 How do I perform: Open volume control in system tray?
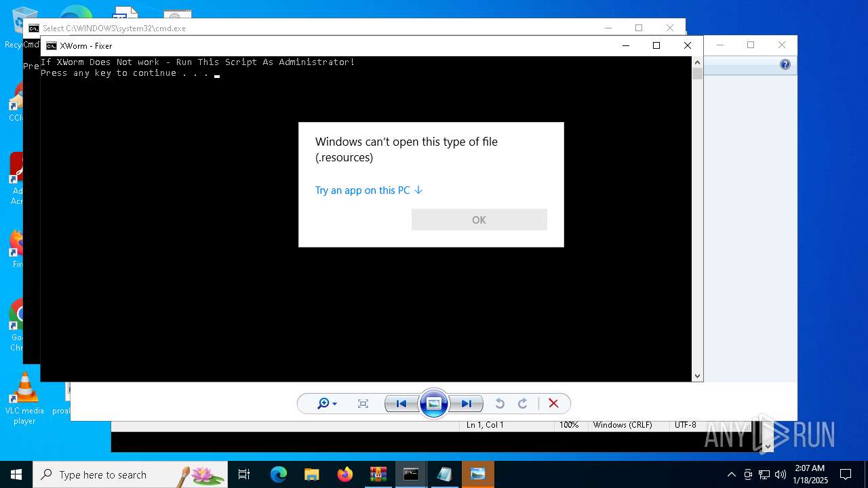point(781,474)
